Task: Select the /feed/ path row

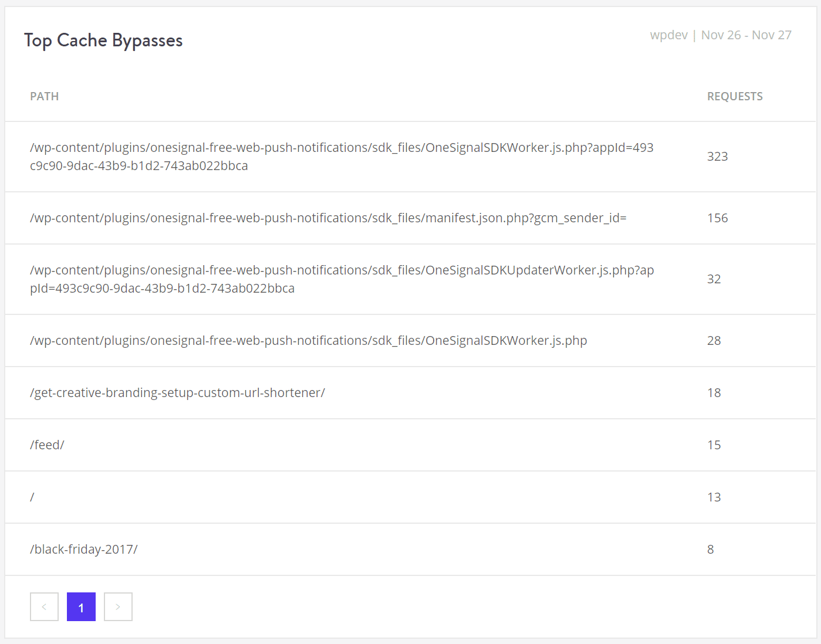Action: [47, 445]
